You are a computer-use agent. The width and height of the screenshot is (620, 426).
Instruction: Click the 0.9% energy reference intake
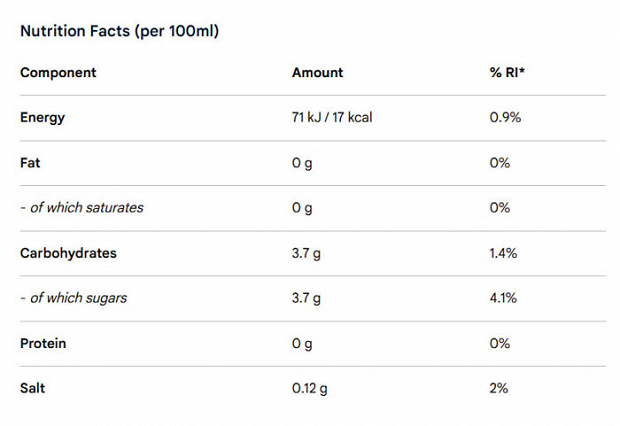point(505,117)
